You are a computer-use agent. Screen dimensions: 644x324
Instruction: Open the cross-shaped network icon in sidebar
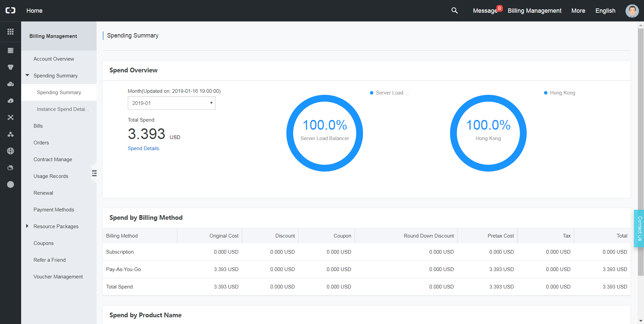[x=10, y=118]
